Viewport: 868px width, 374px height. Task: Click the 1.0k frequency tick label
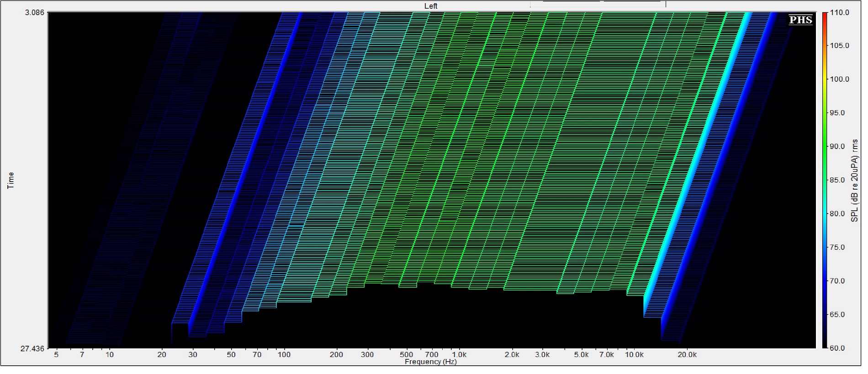point(459,354)
